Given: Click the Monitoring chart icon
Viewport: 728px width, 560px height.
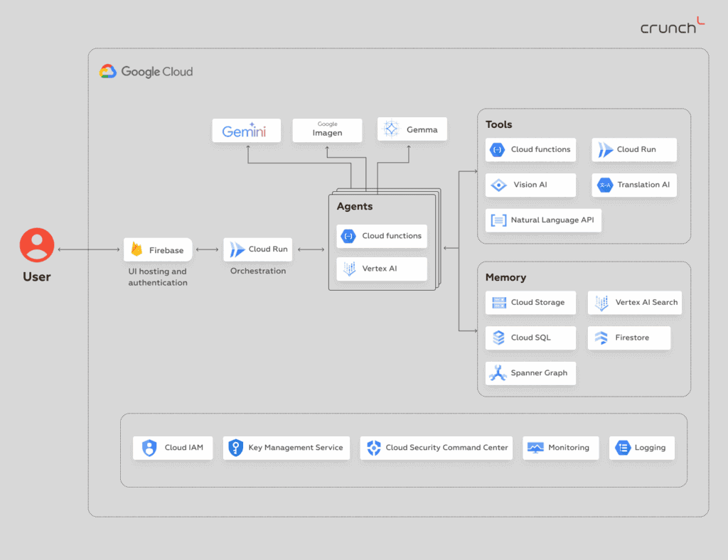Looking at the screenshot, I should [x=535, y=448].
